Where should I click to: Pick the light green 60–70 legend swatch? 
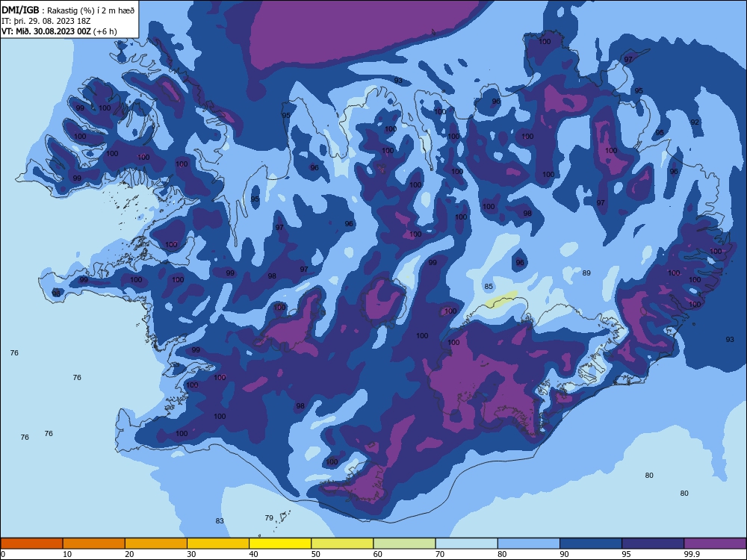pos(404,544)
